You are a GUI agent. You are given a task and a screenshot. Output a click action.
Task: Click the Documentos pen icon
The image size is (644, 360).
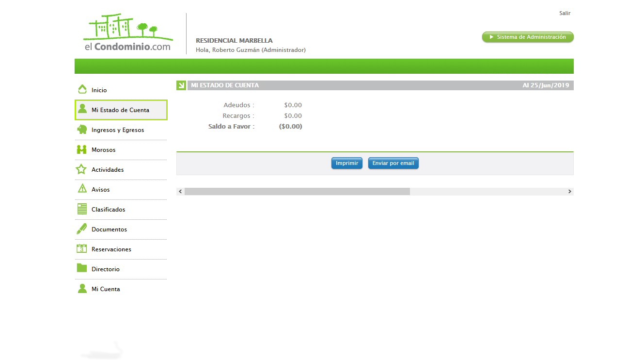coord(81,229)
